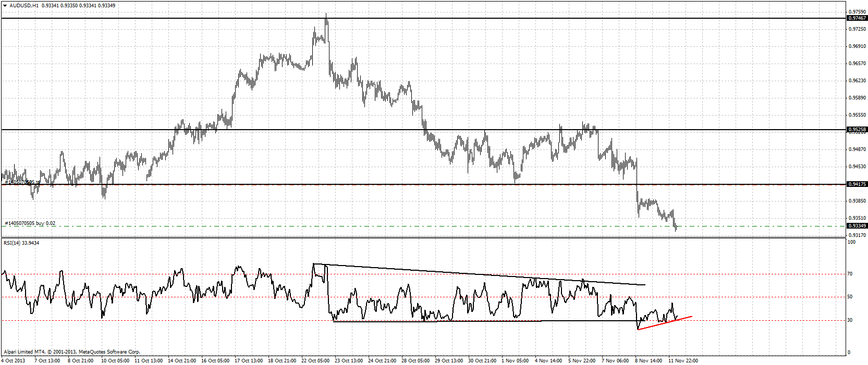Screen dimensions: 868x365
Task: Click the '24 Oct 21:00' time label
Action: [x=382, y=361]
